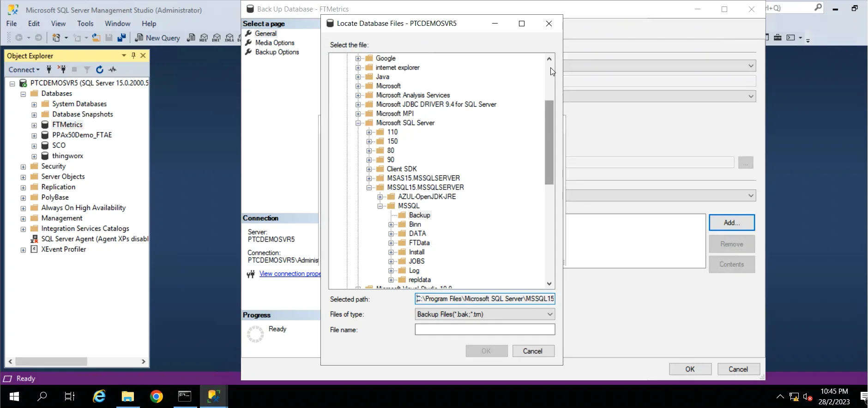Select the FTMetrics database icon
The image size is (868, 408).
pyautogui.click(x=45, y=125)
